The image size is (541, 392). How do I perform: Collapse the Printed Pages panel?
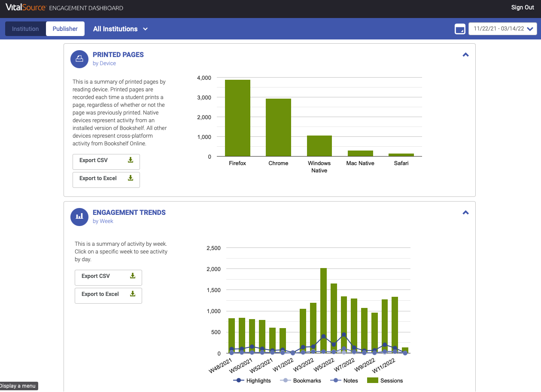[465, 55]
